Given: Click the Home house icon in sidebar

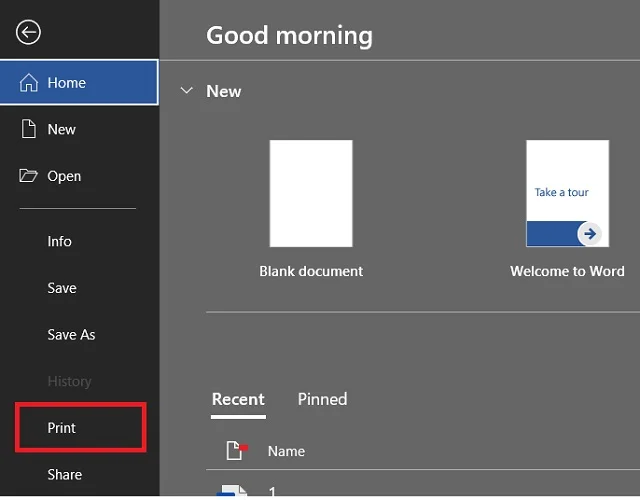Looking at the screenshot, I should 29,83.
